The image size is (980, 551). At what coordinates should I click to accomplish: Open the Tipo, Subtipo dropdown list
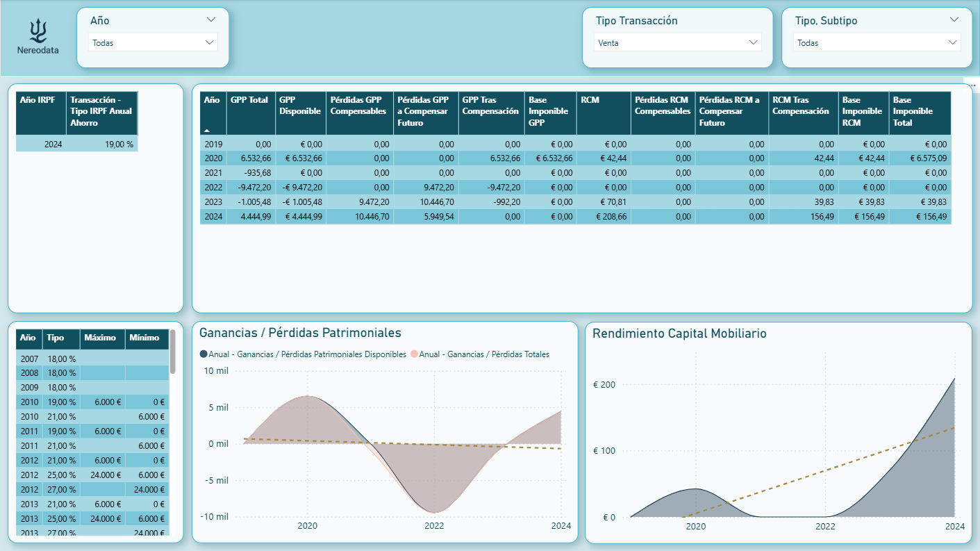click(x=877, y=42)
